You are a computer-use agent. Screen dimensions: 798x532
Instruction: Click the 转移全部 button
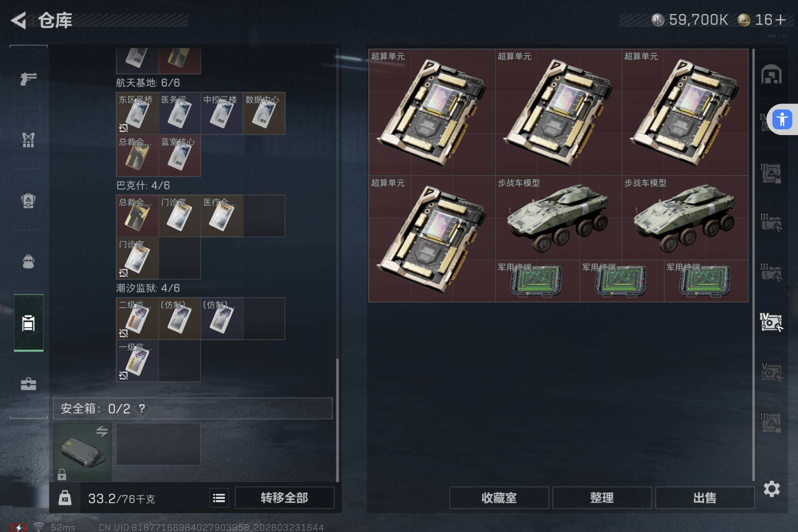(284, 498)
